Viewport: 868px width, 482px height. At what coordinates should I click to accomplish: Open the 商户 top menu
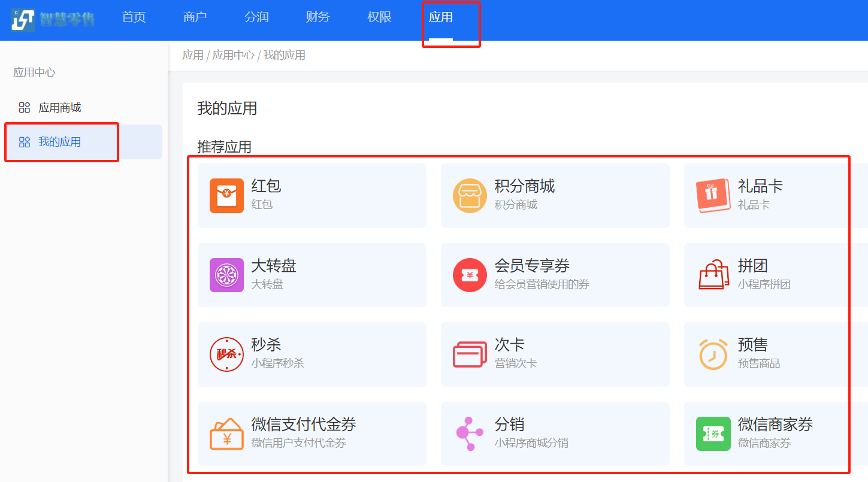coord(195,17)
